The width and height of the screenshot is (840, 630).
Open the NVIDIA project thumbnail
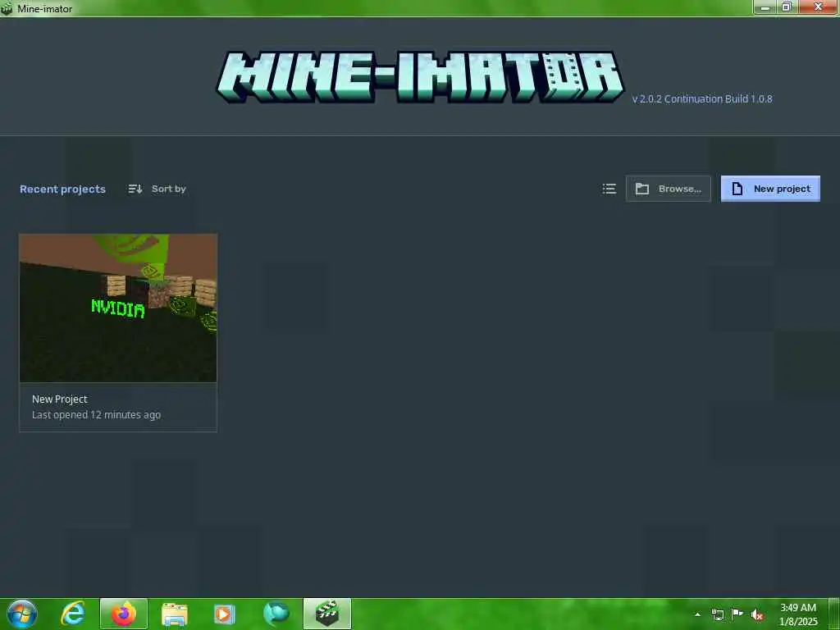[x=118, y=308]
